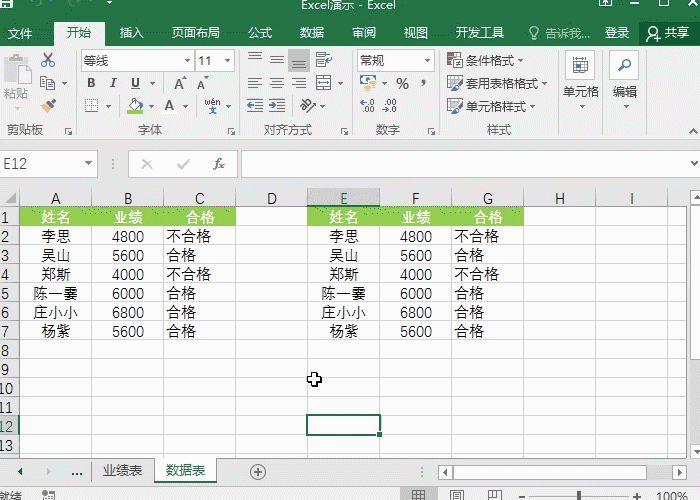Image resolution: width=700 pixels, height=500 pixels.
Task: Click the Insert Function fx button
Action: click(x=219, y=164)
